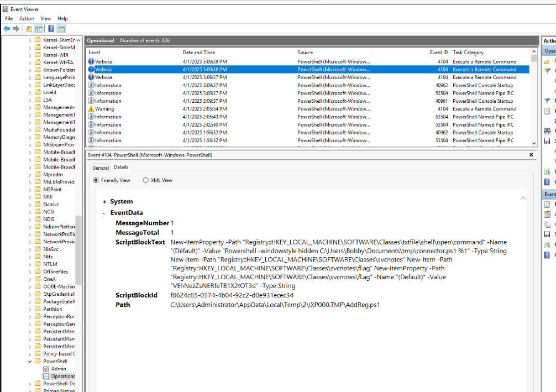The image size is (556, 392).
Task: Open the Action menu
Action: (27, 18)
